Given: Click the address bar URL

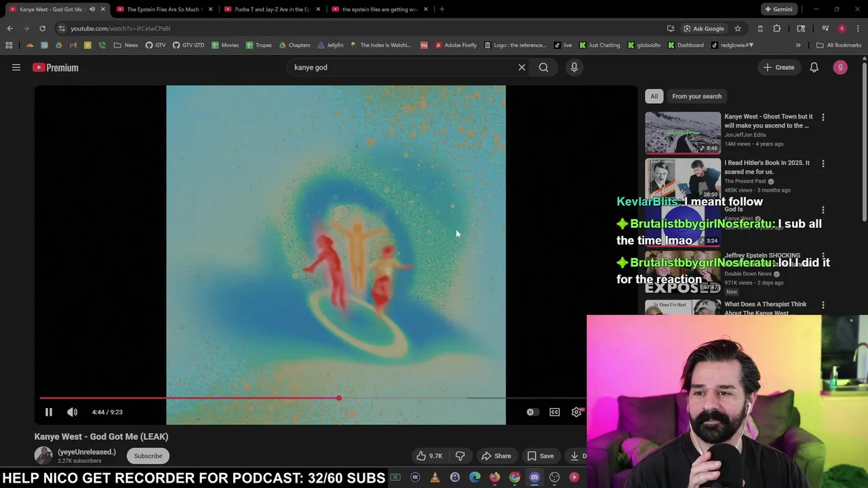Looking at the screenshot, I should pos(120,28).
